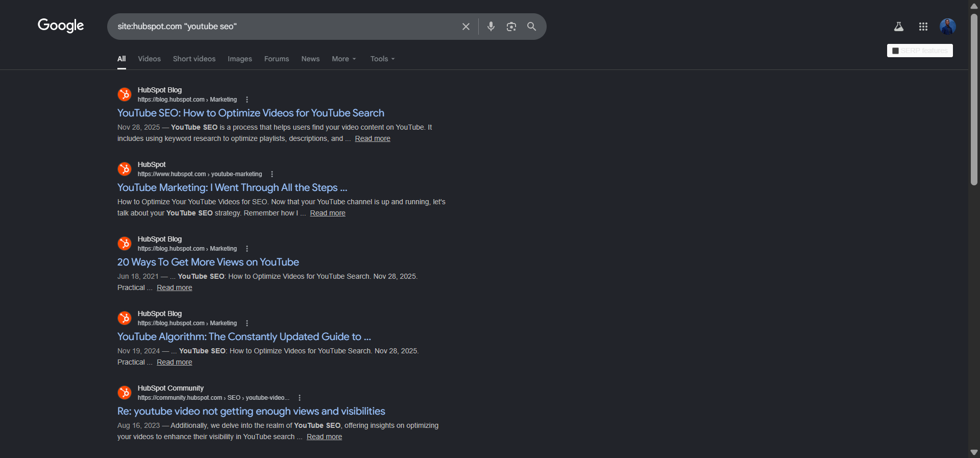Click the community.hubspot.com SEO URL breadcrumb

click(x=213, y=398)
